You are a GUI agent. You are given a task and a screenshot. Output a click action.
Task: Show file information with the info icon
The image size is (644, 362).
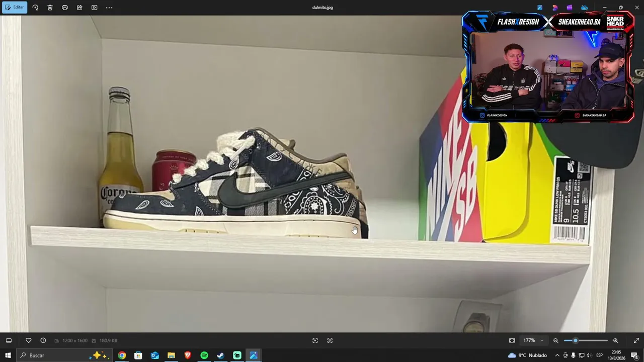(43, 340)
